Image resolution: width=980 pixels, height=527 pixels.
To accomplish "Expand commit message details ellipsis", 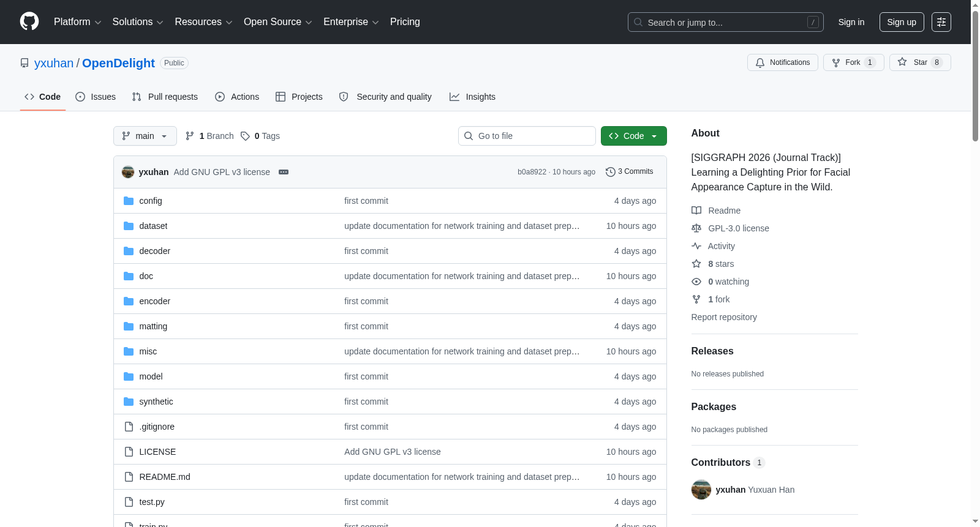I will pyautogui.click(x=284, y=172).
